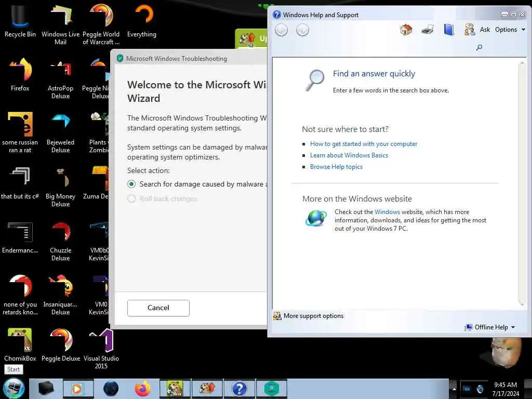Open Chuzzle Deluxe desktop icon

pyautogui.click(x=60, y=242)
